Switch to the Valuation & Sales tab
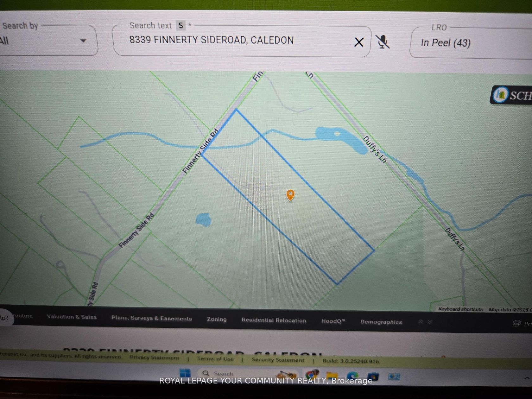Viewport: 532px width, 399px height. tap(72, 317)
